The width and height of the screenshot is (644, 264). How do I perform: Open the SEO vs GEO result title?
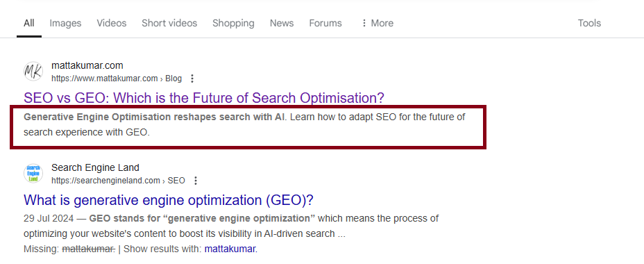pyautogui.click(x=204, y=98)
